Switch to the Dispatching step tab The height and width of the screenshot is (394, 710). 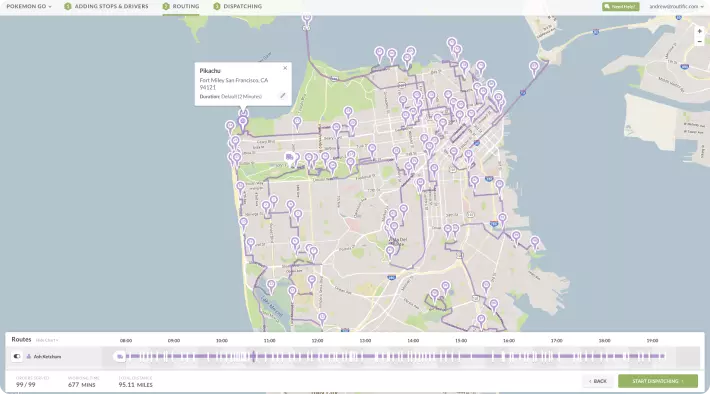tap(238, 6)
